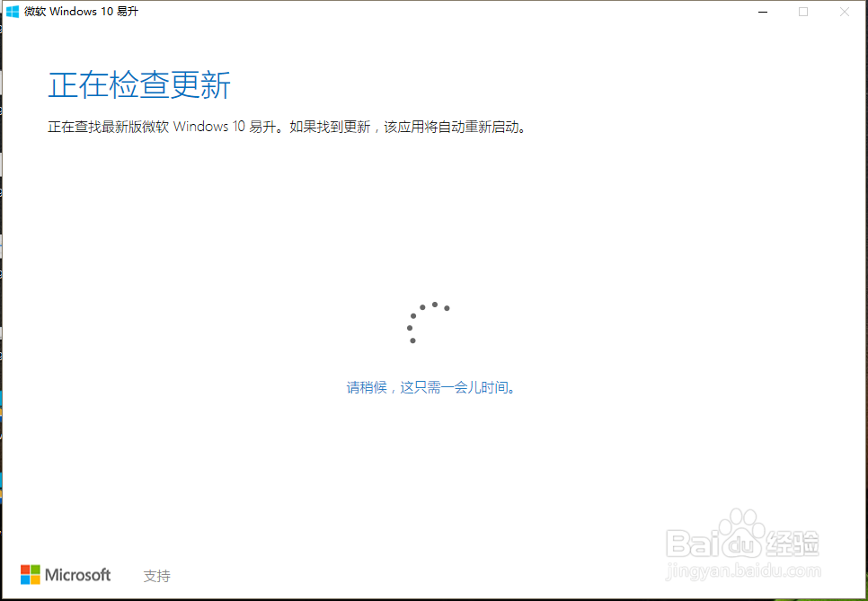The width and height of the screenshot is (868, 601).
Task: Open the 支持 support link
Action: click(x=156, y=576)
